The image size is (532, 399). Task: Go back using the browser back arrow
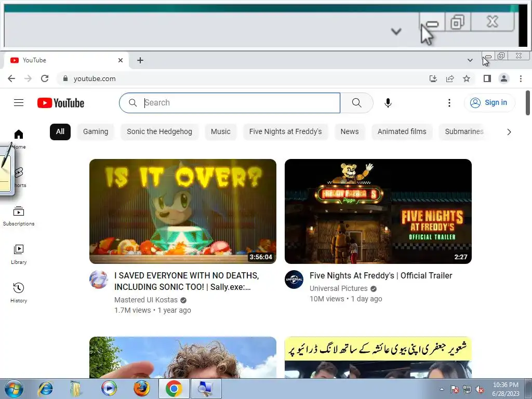pos(11,79)
